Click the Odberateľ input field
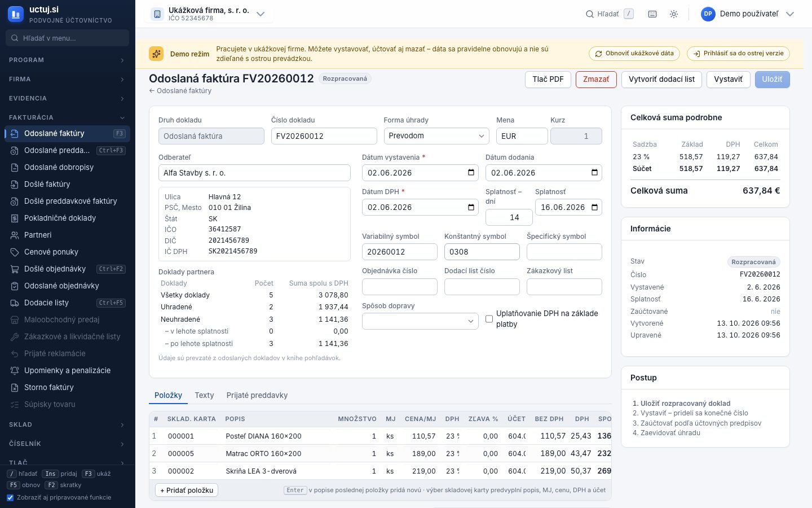This screenshot has width=812, height=508. (254, 173)
